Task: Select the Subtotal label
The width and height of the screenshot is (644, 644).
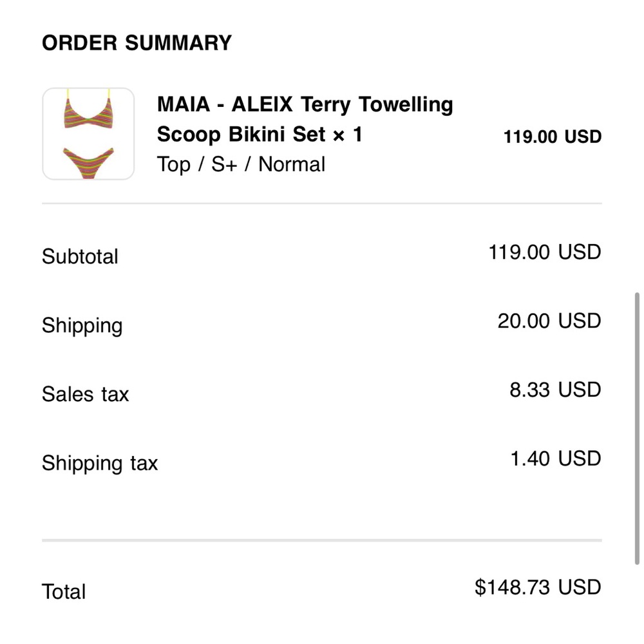Action: (x=80, y=256)
